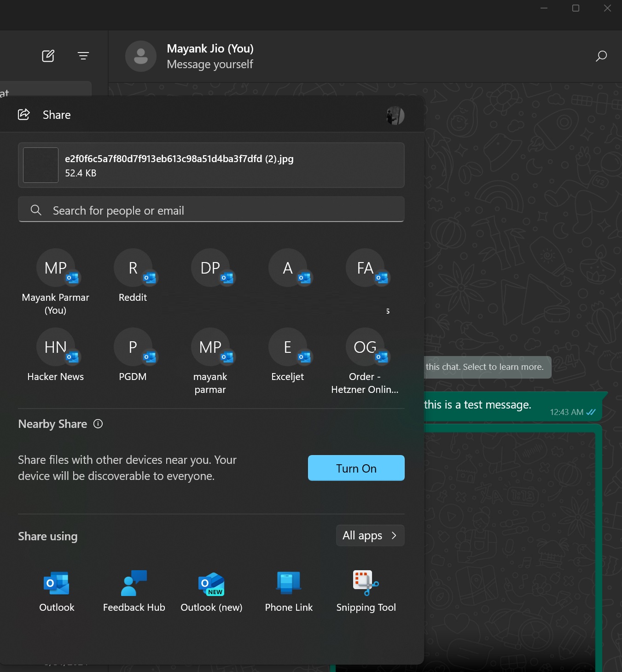Share using Outlook app
Image resolution: width=622 pixels, height=672 pixels.
57,591
